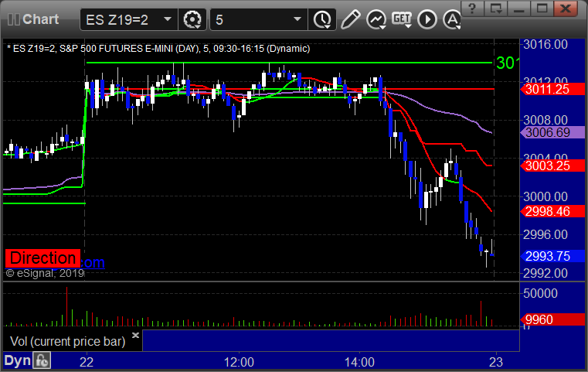The width and height of the screenshot is (588, 372).
Task: Click the 2992.00 price axis label
Action: pyautogui.click(x=546, y=273)
